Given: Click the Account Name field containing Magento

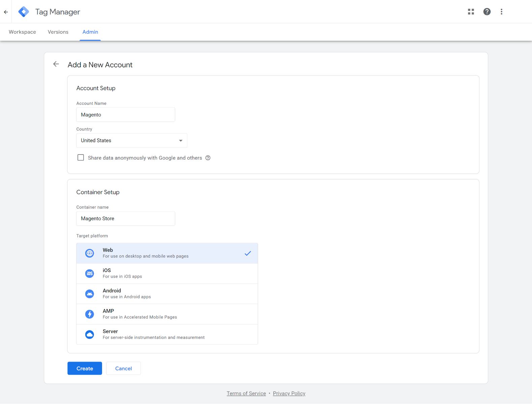Looking at the screenshot, I should tap(126, 115).
